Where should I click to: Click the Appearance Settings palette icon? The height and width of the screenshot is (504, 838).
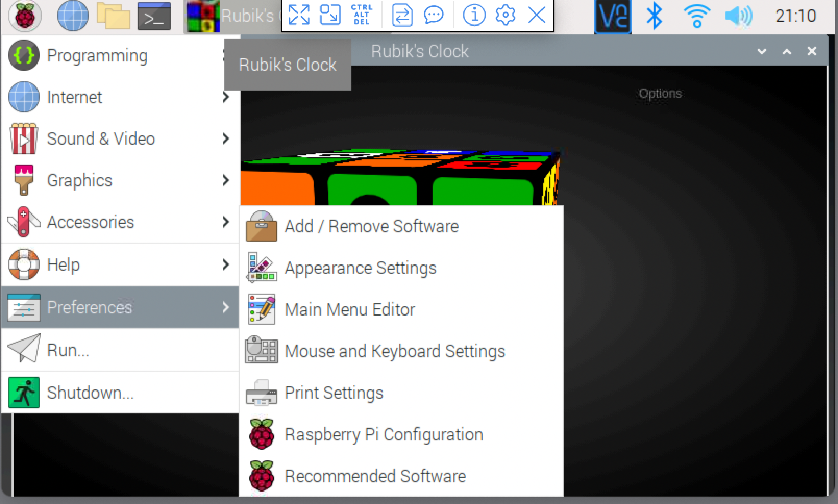click(x=261, y=268)
